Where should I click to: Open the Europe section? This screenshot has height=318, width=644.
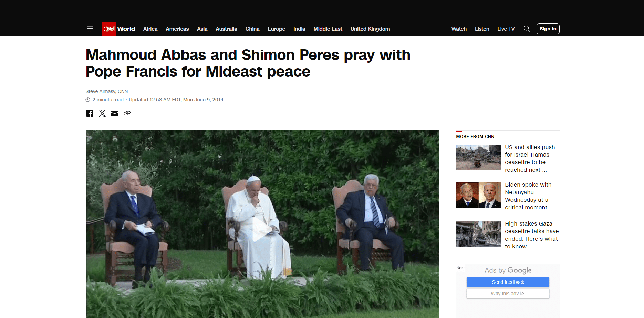pos(277,29)
